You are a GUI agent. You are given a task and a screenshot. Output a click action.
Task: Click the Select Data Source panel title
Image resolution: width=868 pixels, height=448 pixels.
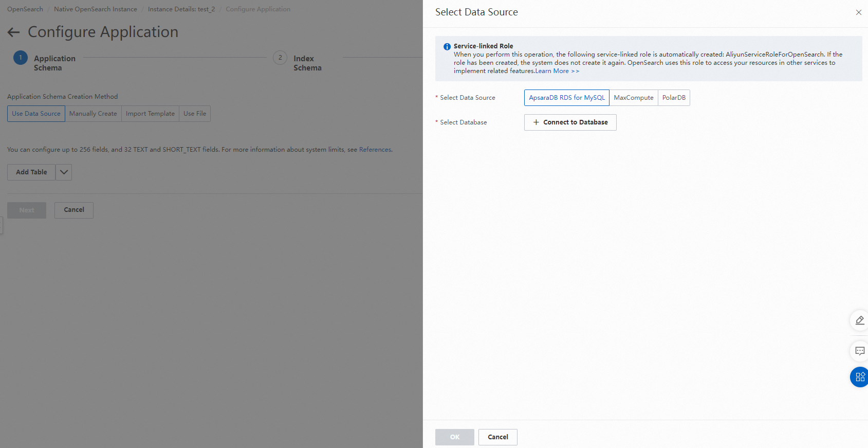point(476,12)
